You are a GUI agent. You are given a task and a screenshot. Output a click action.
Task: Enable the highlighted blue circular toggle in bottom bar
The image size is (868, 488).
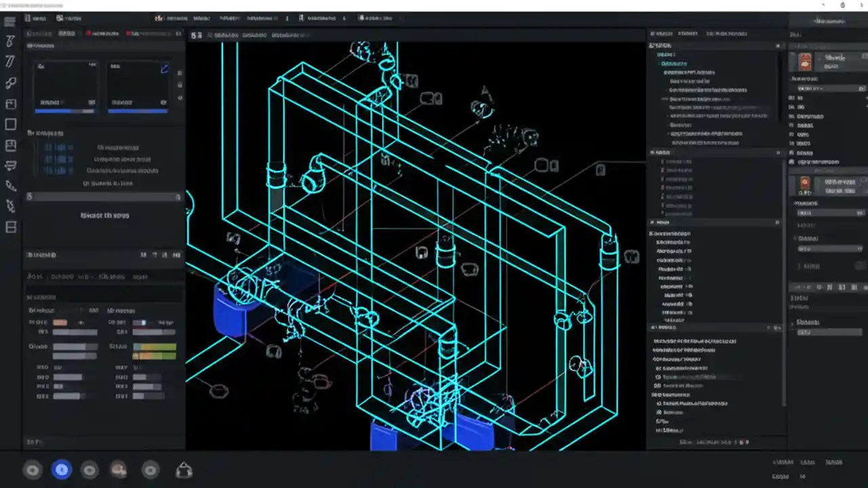[62, 470]
